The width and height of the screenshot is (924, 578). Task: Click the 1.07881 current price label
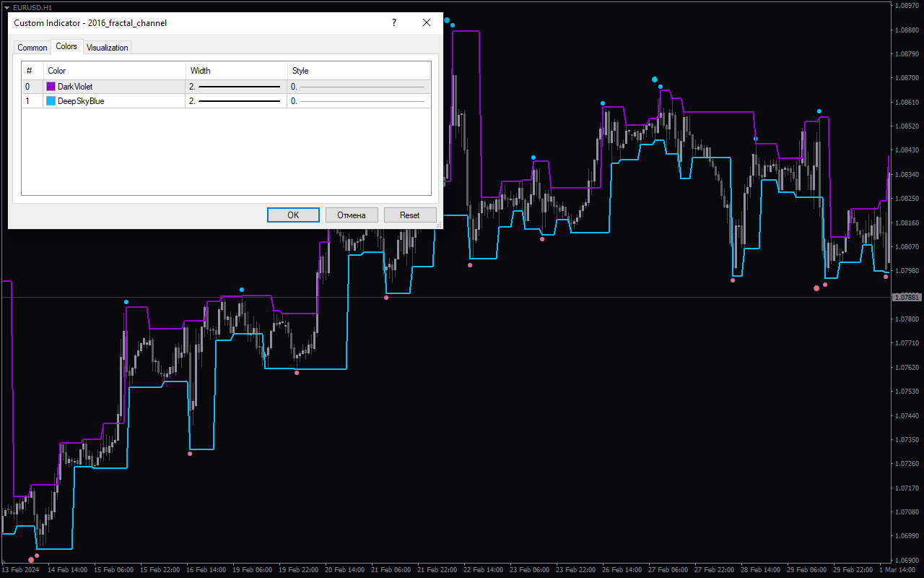[x=907, y=298]
